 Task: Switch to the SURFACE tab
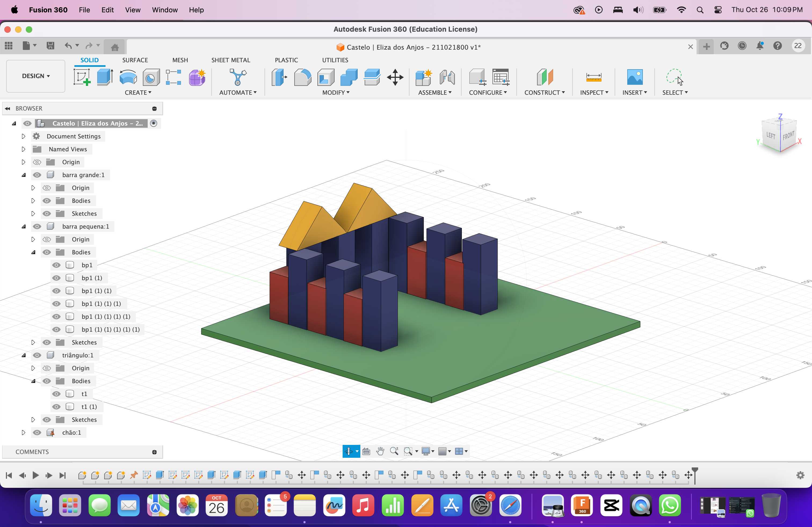[135, 60]
